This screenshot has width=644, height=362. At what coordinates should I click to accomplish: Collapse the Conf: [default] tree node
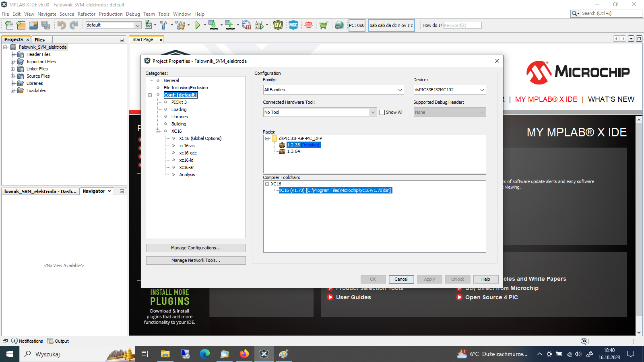tap(150, 95)
